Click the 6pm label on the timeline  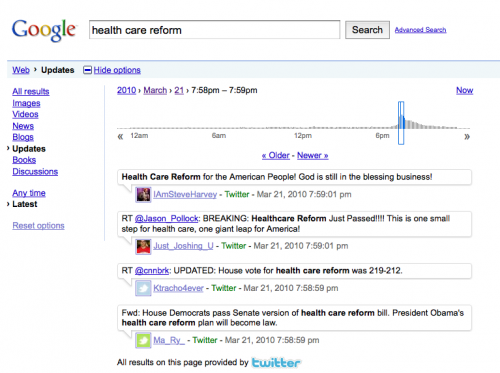[382, 136]
